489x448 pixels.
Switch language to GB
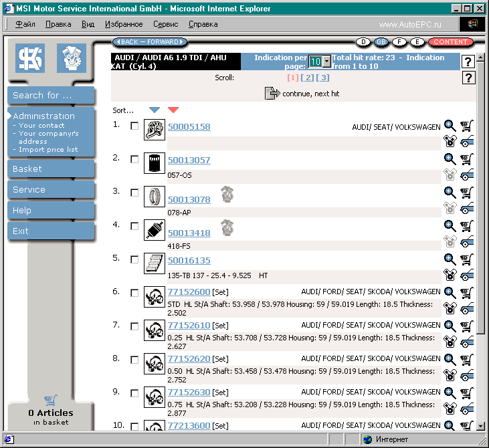coord(381,41)
